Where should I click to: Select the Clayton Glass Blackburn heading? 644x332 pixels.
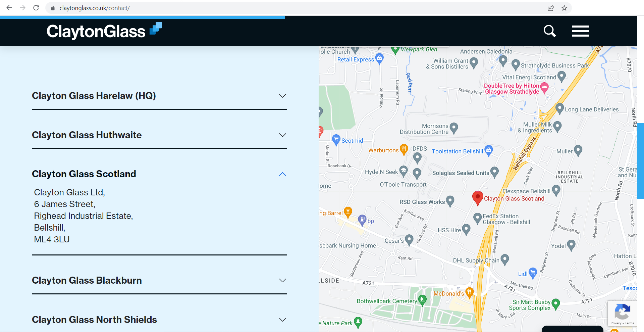click(87, 280)
